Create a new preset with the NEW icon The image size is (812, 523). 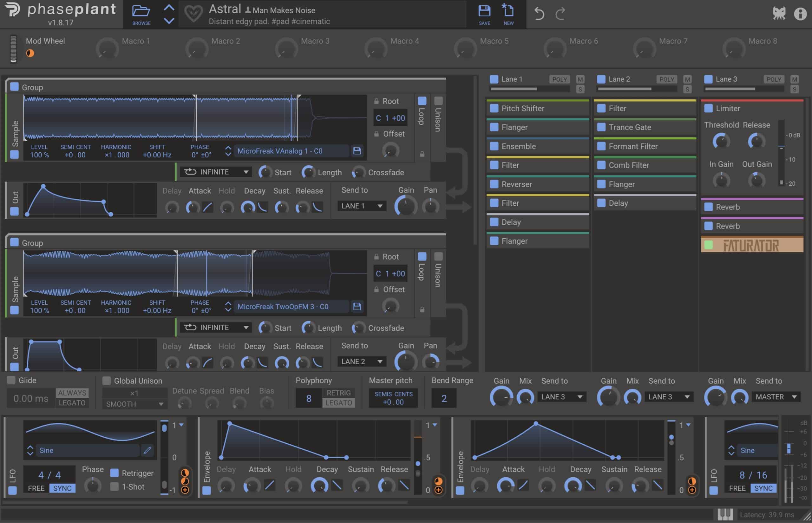(x=508, y=10)
